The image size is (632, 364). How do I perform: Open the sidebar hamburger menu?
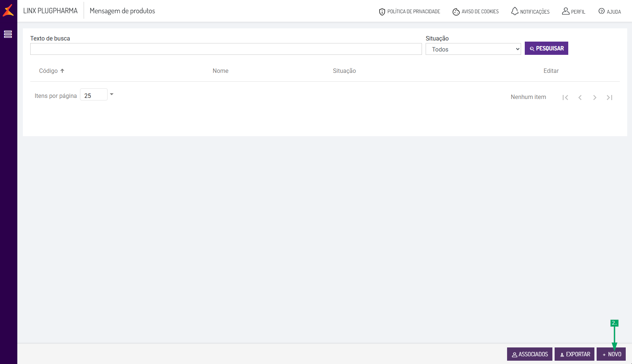(x=8, y=34)
